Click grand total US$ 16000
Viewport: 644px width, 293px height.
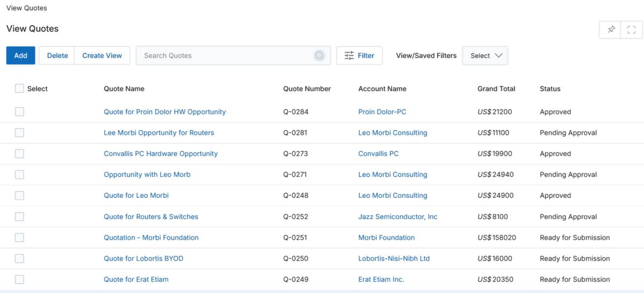point(495,259)
